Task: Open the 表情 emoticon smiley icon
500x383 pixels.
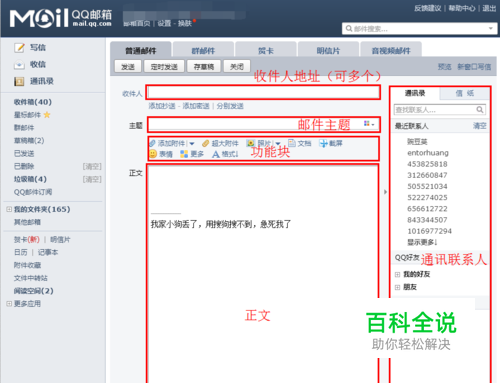Action: [x=153, y=154]
